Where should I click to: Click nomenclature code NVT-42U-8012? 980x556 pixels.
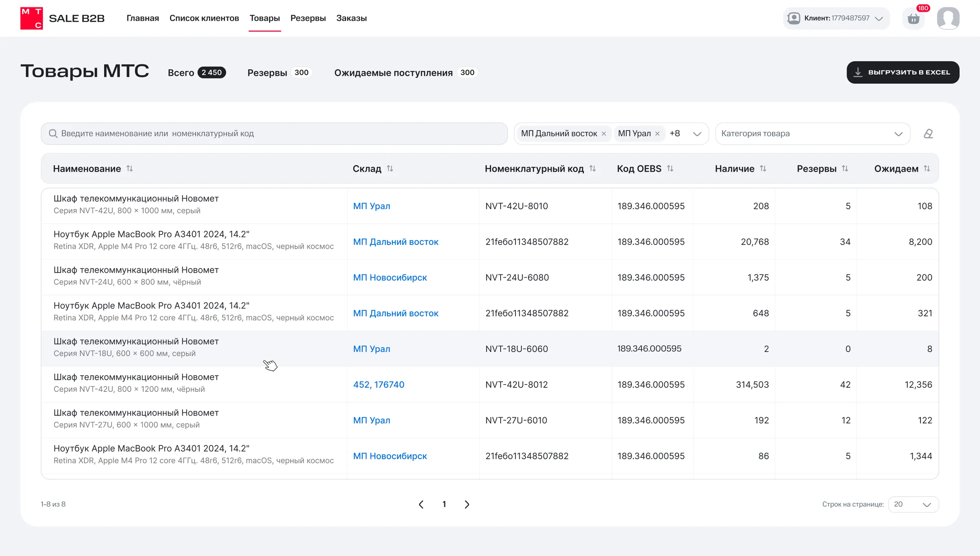(517, 385)
